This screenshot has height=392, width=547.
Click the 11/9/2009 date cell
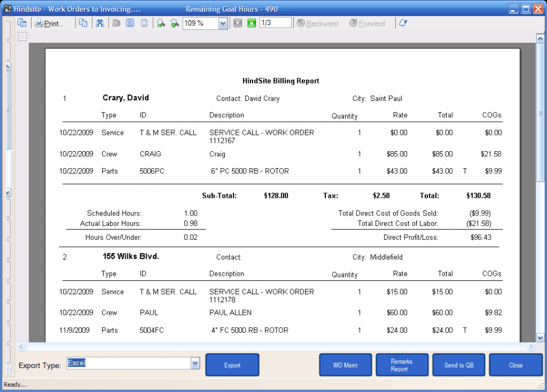74,330
